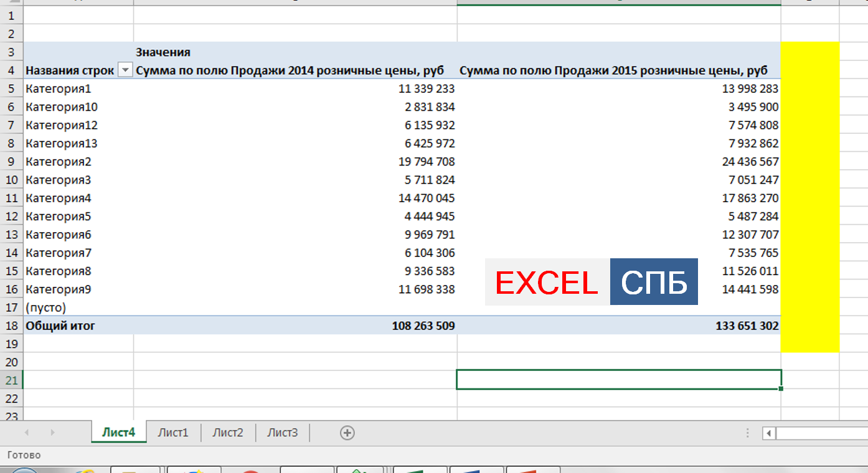Click the 2014 grand total 108 263 509
868x473 pixels.
tap(423, 325)
